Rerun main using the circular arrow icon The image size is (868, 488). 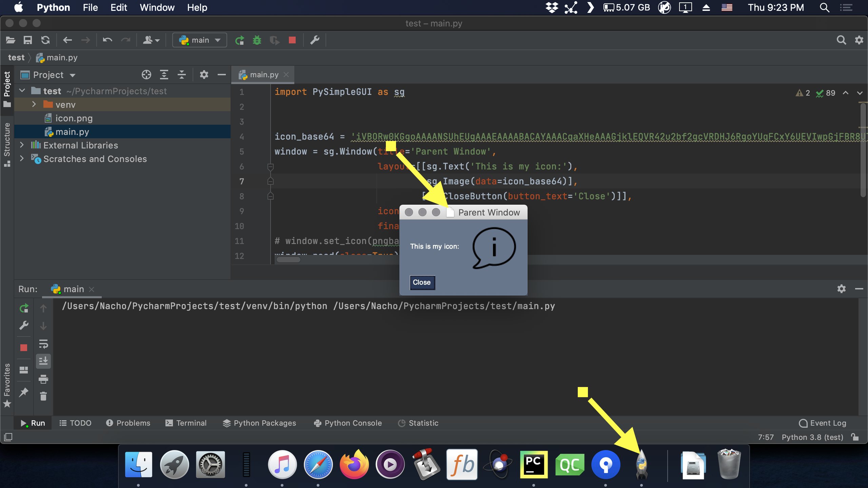pyautogui.click(x=24, y=308)
